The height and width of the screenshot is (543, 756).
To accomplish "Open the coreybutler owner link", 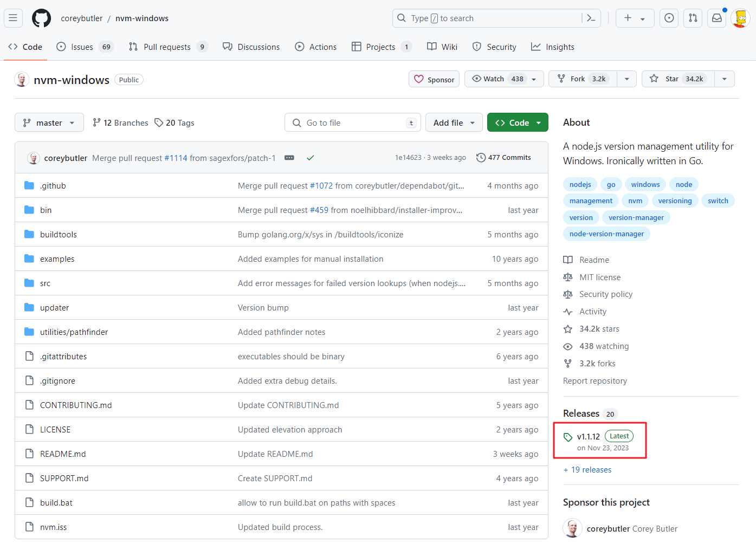I will point(82,18).
